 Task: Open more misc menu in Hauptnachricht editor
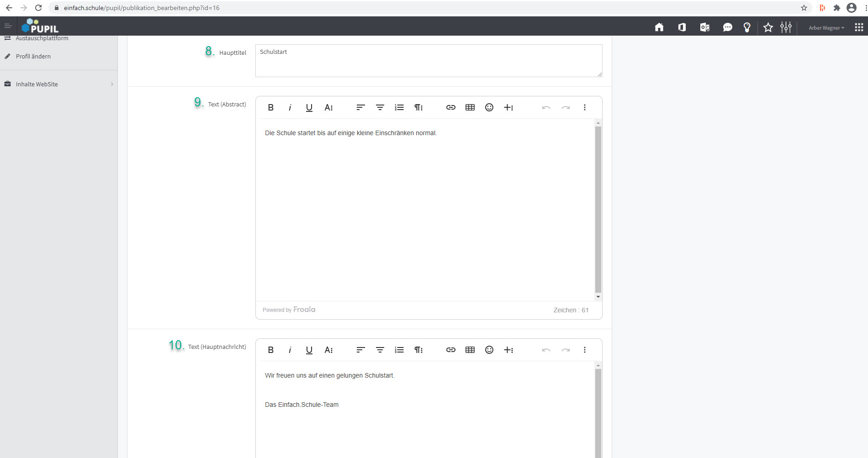point(585,350)
